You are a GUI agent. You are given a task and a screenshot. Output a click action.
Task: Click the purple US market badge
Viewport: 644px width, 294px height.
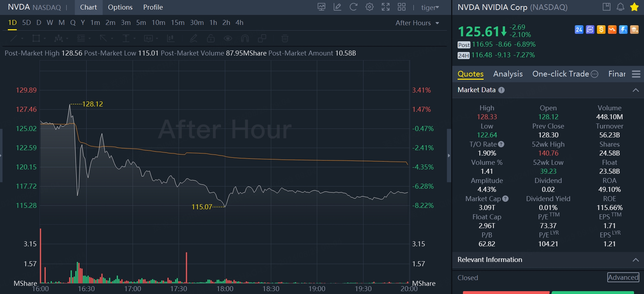(x=590, y=30)
